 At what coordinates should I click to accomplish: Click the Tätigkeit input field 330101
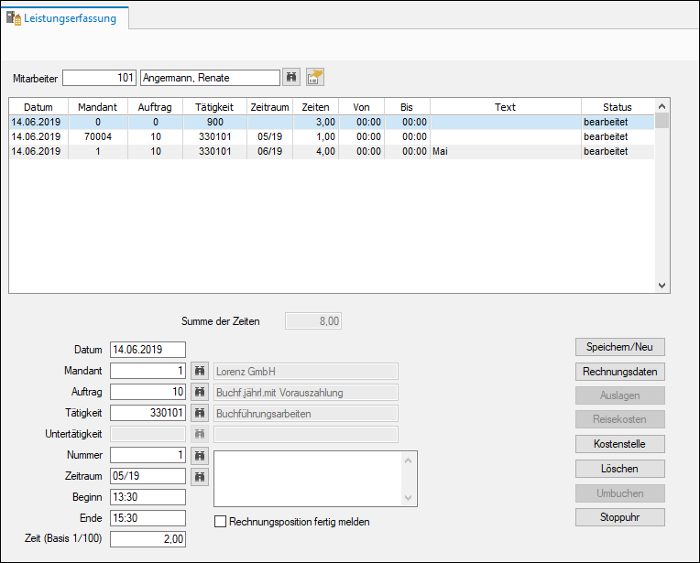(148, 413)
